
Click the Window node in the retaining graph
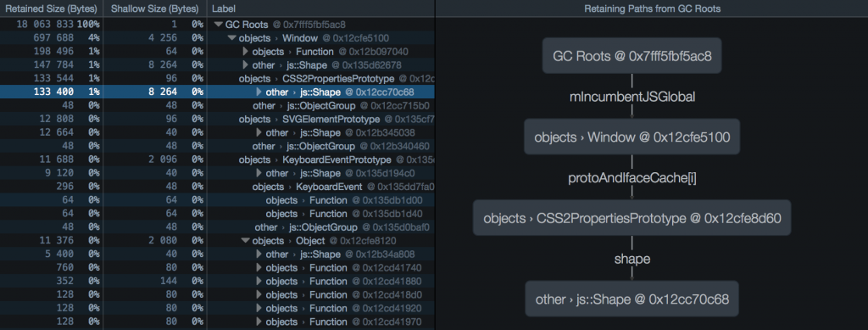click(x=632, y=137)
